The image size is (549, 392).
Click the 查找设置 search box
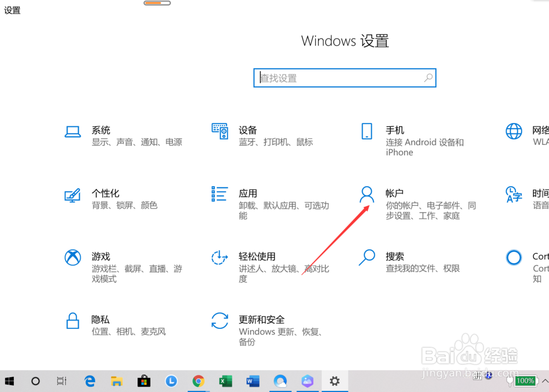(x=345, y=78)
